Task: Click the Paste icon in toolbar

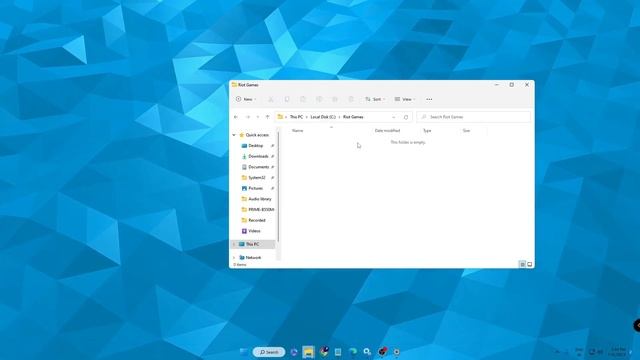Action: 303,99
